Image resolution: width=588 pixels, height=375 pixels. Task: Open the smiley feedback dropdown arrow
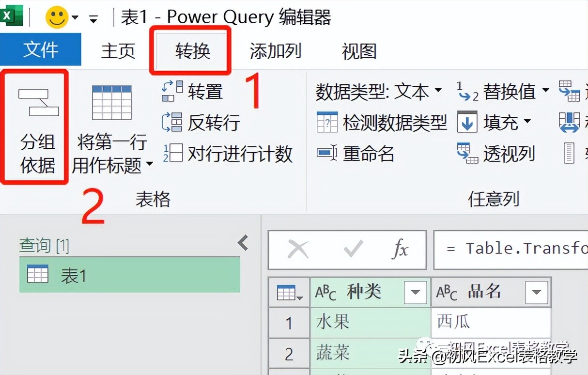[75, 18]
